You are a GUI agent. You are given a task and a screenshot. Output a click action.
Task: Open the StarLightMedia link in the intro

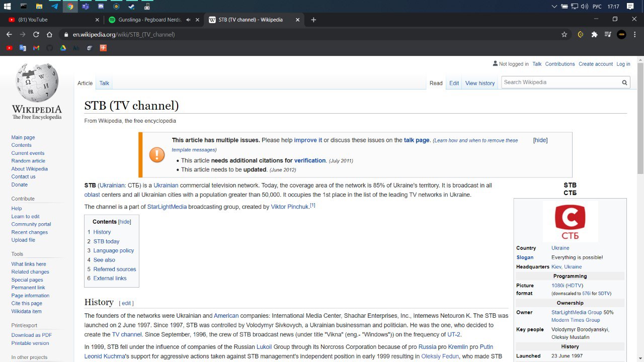167,207
